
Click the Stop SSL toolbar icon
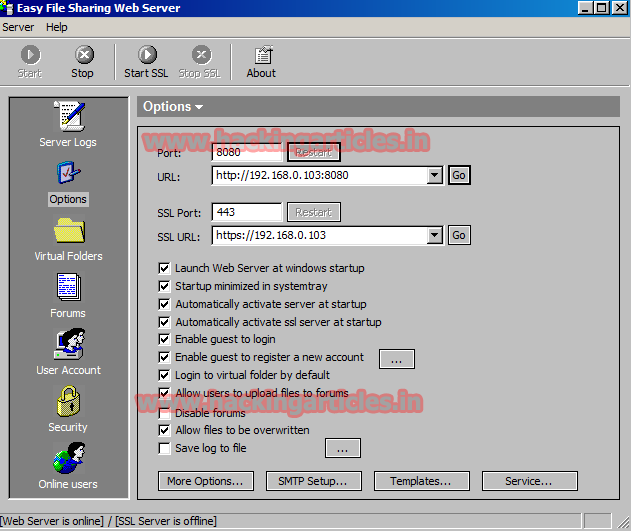200,62
